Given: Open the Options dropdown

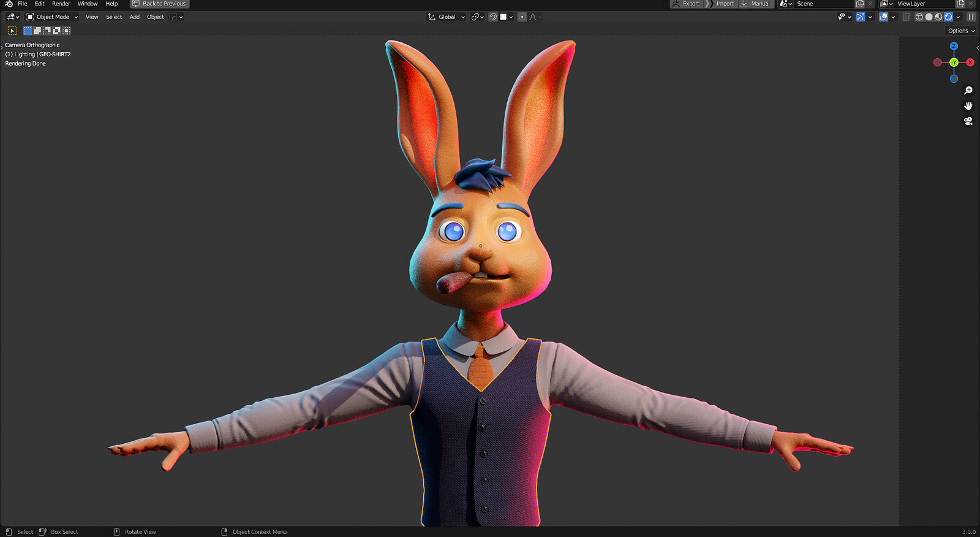Looking at the screenshot, I should 961,31.
